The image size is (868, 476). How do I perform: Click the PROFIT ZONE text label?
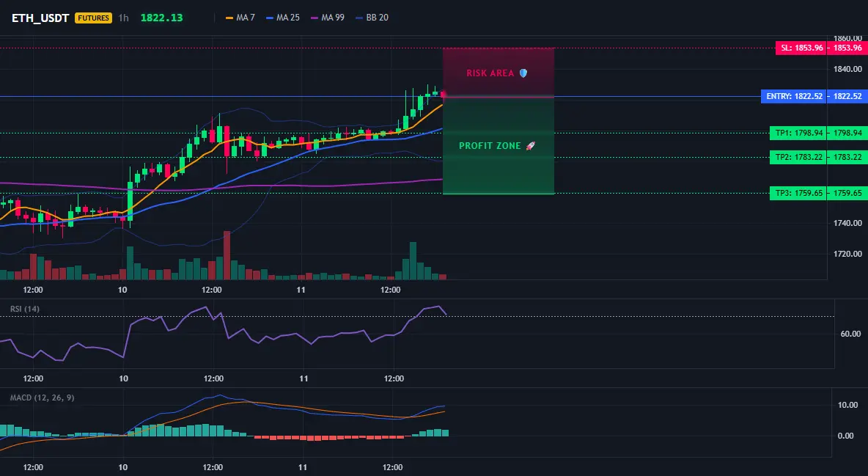click(490, 146)
